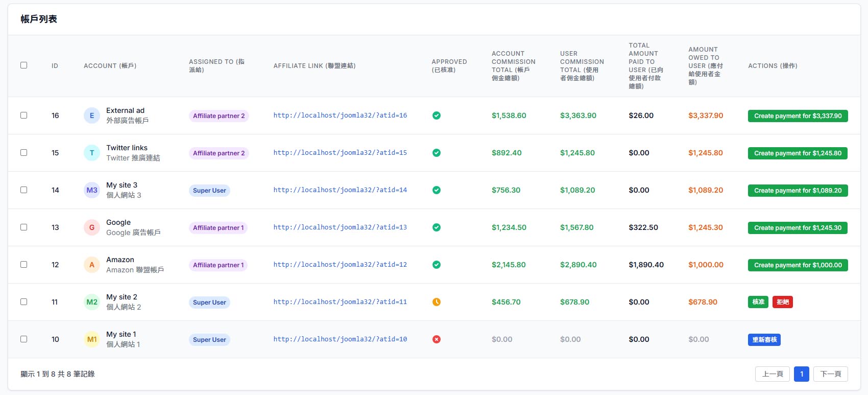The height and width of the screenshot is (395, 868).
Task: Open affiliate link ending atid=14
Action: tap(340, 190)
